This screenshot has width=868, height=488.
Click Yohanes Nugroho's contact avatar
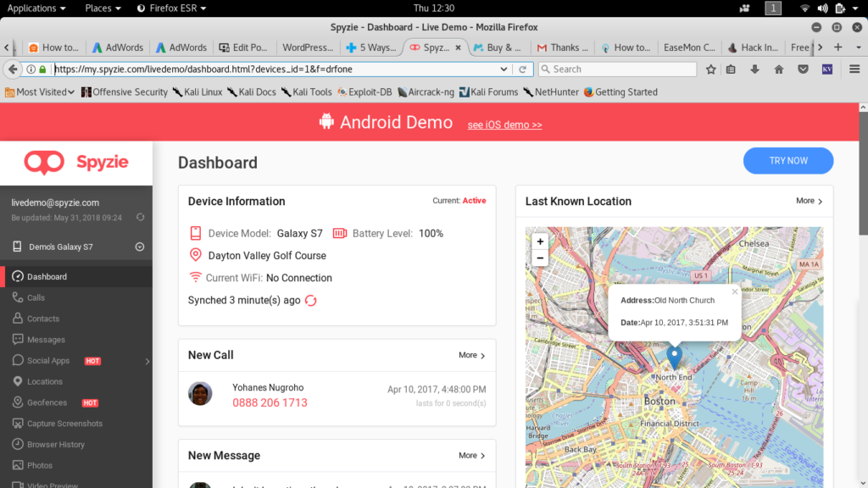point(200,394)
